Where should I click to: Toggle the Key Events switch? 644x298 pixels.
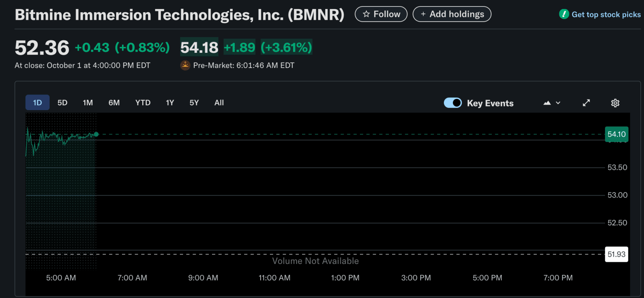click(453, 103)
